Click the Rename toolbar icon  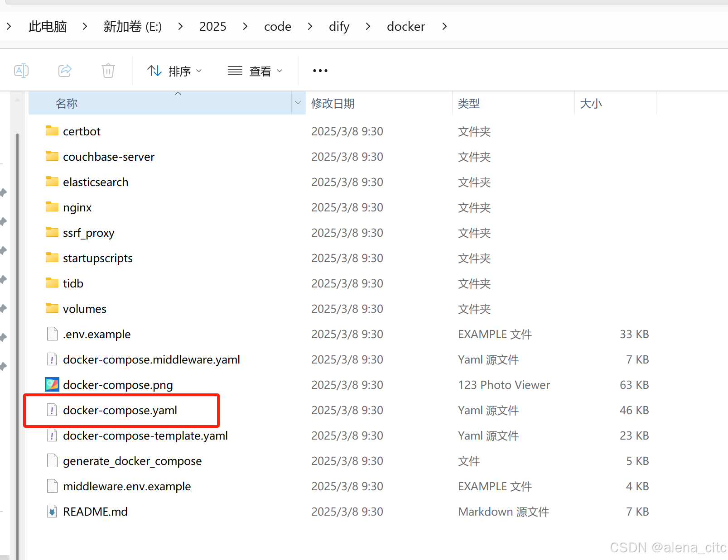coord(21,71)
